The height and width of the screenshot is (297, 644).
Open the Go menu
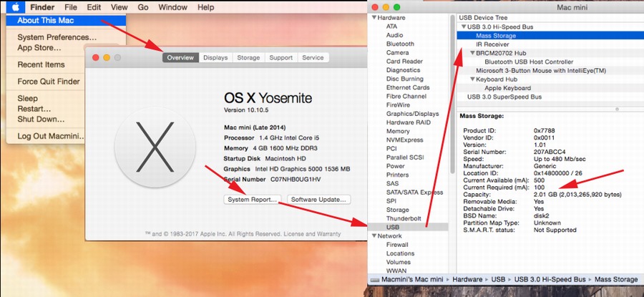[x=143, y=7]
